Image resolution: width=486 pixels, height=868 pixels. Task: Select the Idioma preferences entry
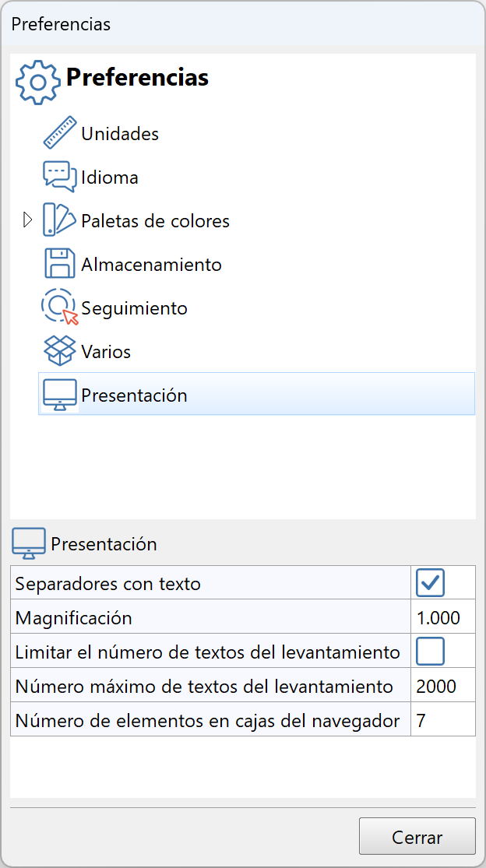click(109, 177)
